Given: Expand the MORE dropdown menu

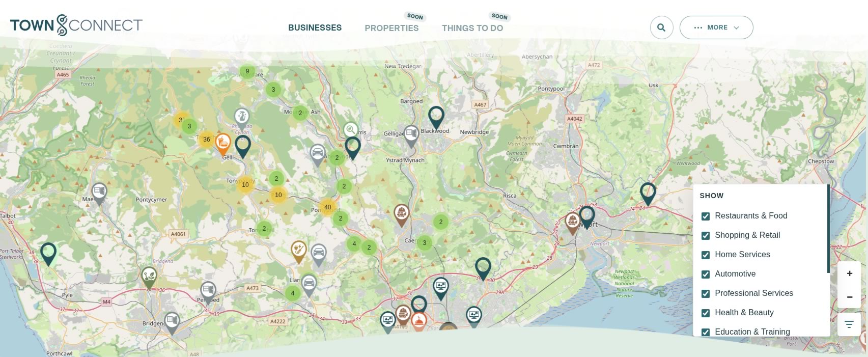Looking at the screenshot, I should pyautogui.click(x=716, y=28).
